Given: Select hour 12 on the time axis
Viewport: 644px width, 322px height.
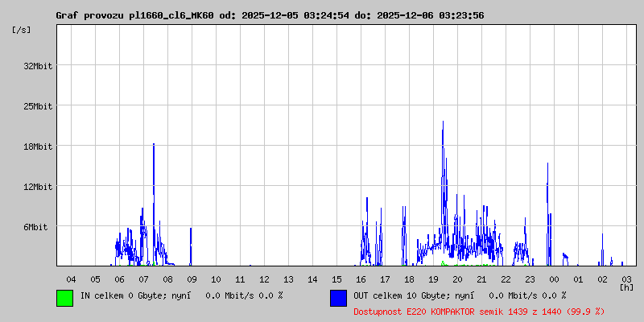Looking at the screenshot, I should coord(264,279).
